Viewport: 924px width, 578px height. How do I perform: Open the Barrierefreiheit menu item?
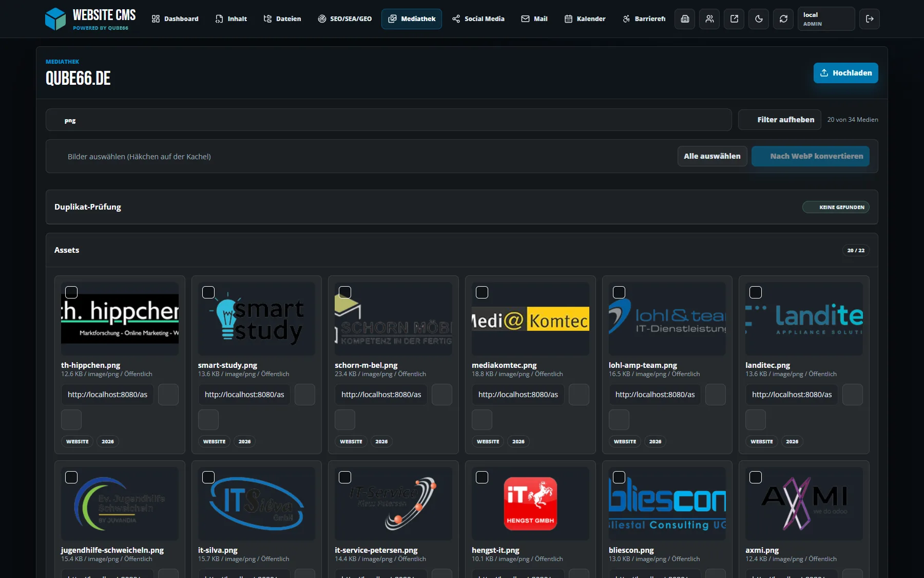click(644, 19)
